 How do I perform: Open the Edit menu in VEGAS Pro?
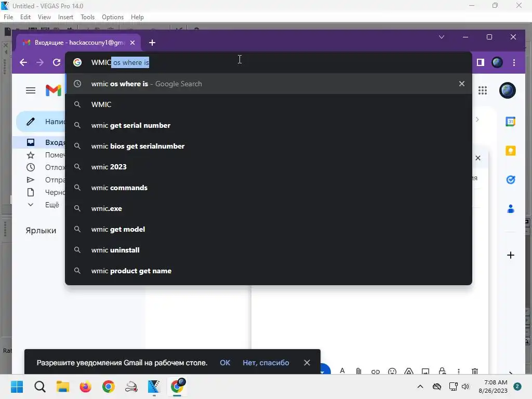[x=25, y=17]
